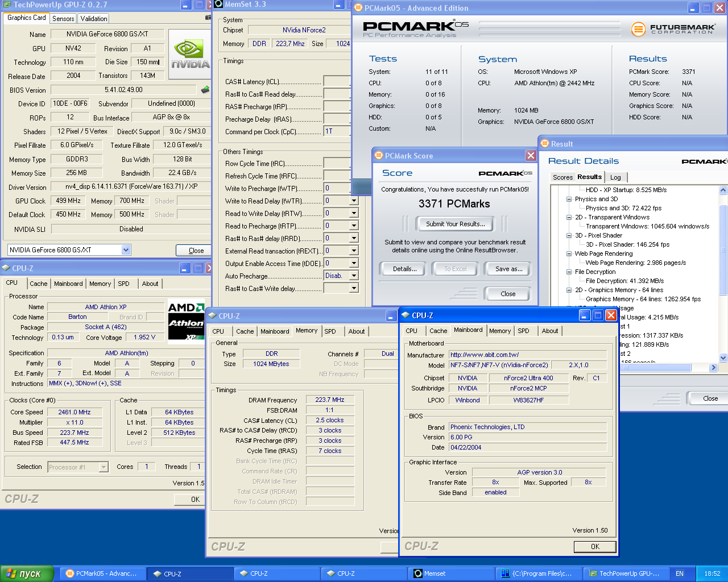Open Output Enable Access Time (tDOE) dropdown
This screenshot has height=582, width=728.
point(354,263)
